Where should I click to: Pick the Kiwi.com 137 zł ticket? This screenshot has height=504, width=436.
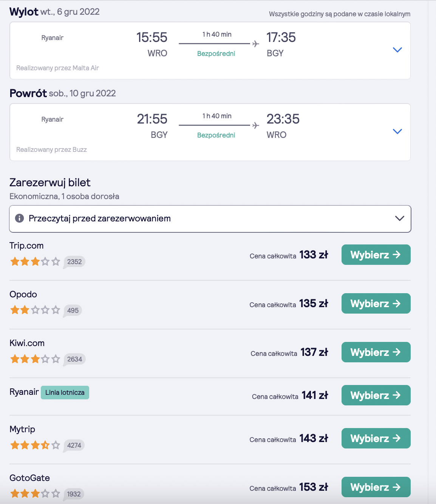point(376,352)
